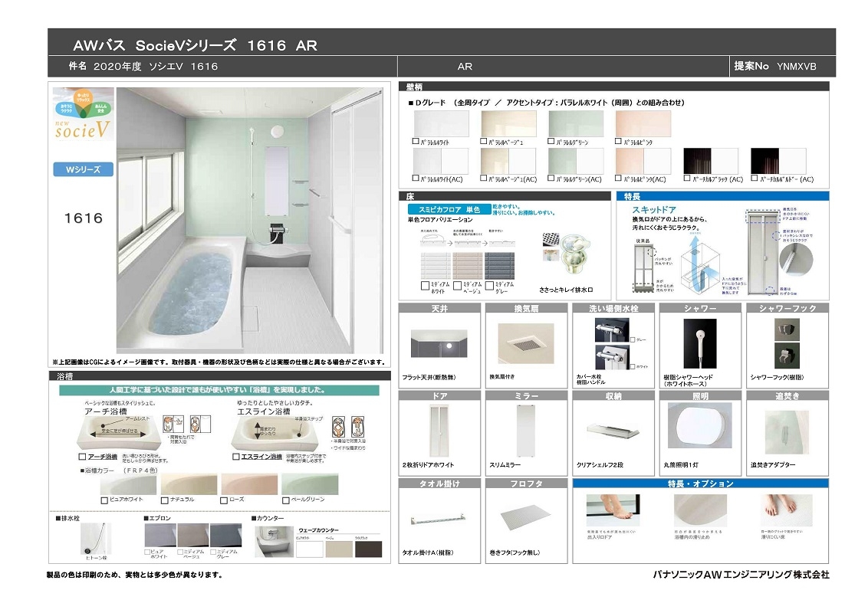Click the upper shower hook image

tap(787, 329)
